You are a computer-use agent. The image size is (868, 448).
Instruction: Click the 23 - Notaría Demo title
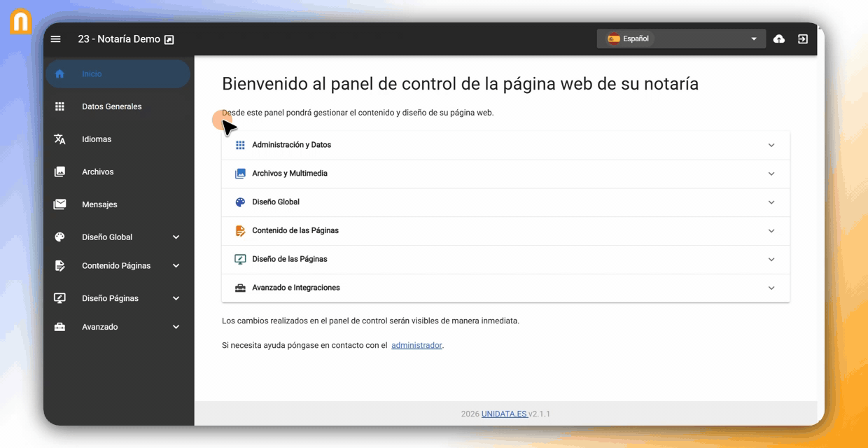[119, 39]
